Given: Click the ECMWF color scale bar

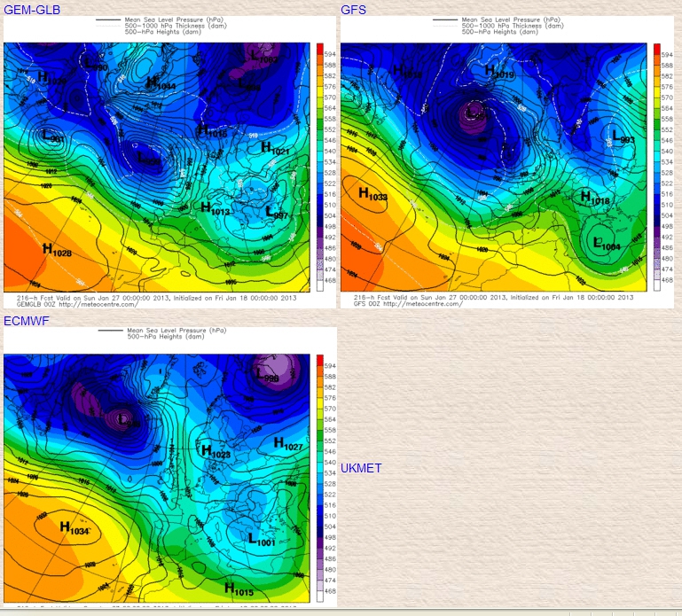Looking at the screenshot, I should pyautogui.click(x=319, y=479).
